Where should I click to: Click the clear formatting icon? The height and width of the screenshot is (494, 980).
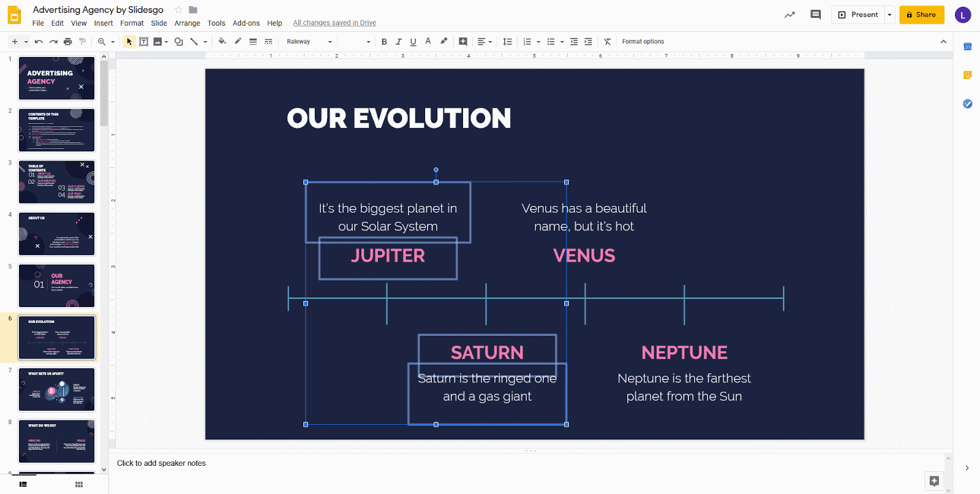coord(608,42)
